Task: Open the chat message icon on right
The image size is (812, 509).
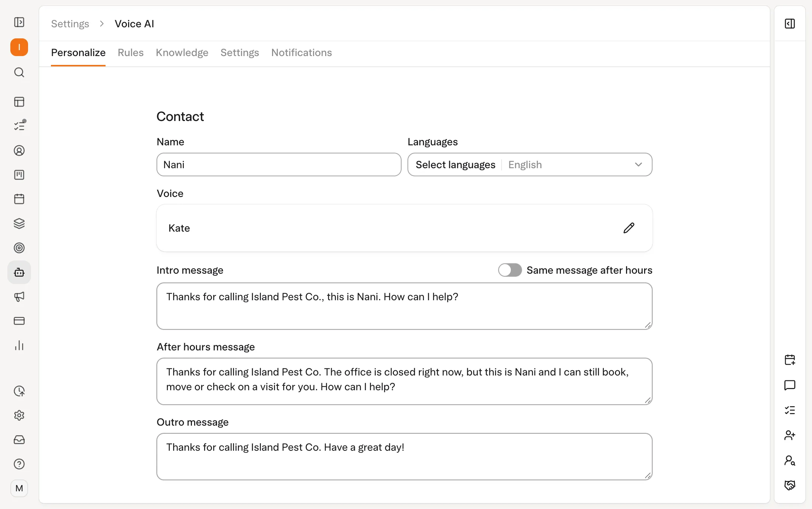Action: (790, 385)
